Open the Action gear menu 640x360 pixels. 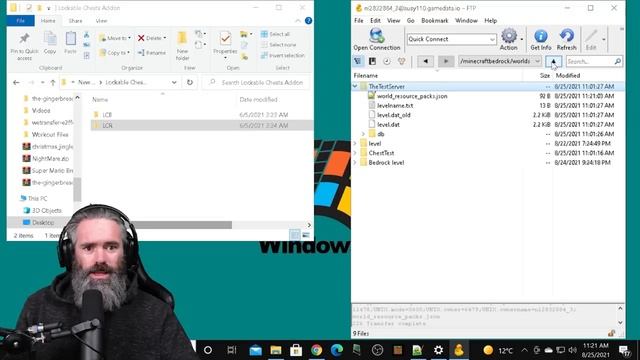click(509, 39)
